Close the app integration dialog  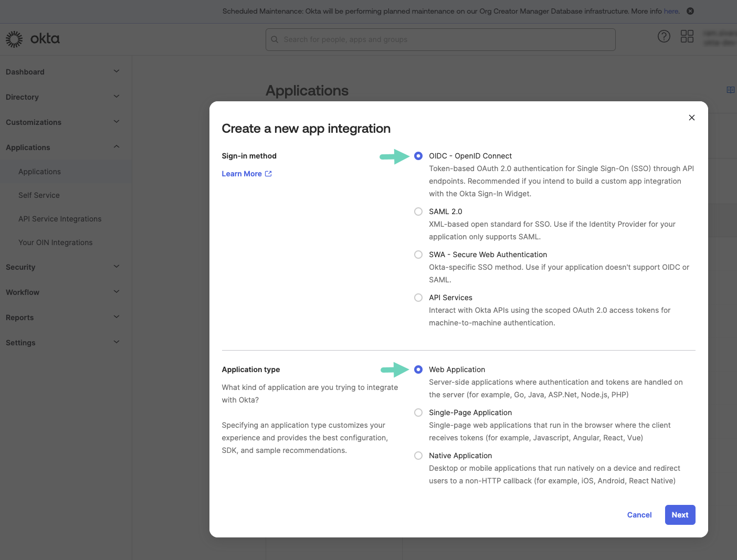[x=691, y=118]
